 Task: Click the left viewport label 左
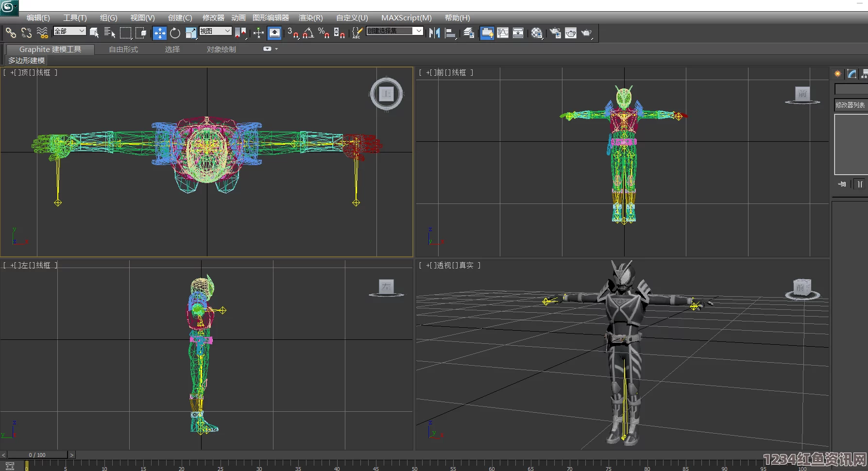24,265
